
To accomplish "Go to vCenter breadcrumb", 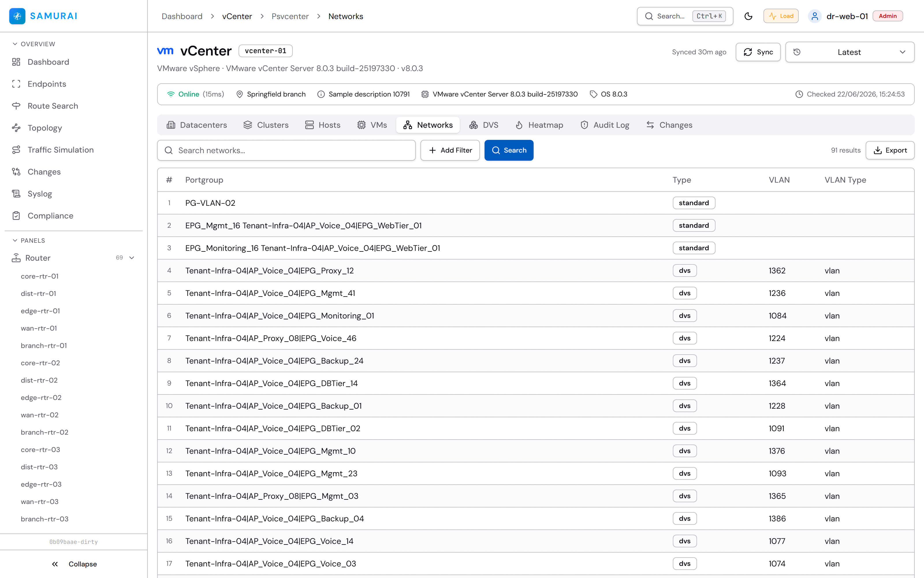I will tap(237, 16).
